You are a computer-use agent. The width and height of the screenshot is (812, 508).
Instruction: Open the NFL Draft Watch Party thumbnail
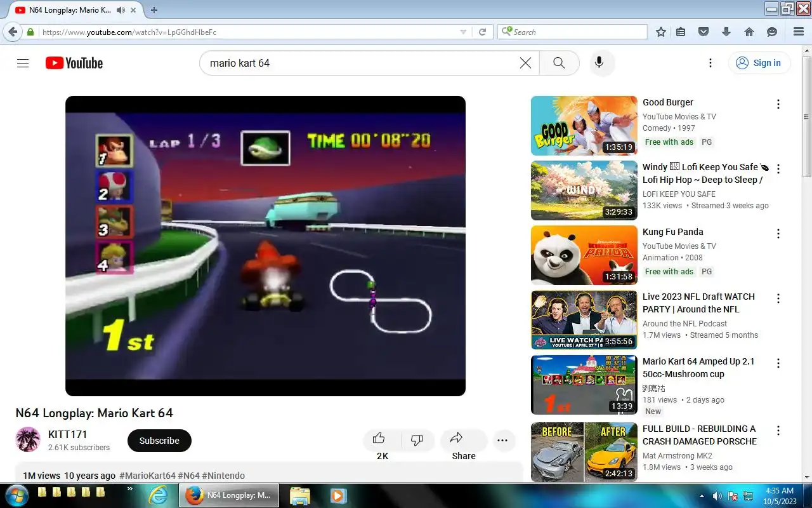pyautogui.click(x=584, y=320)
